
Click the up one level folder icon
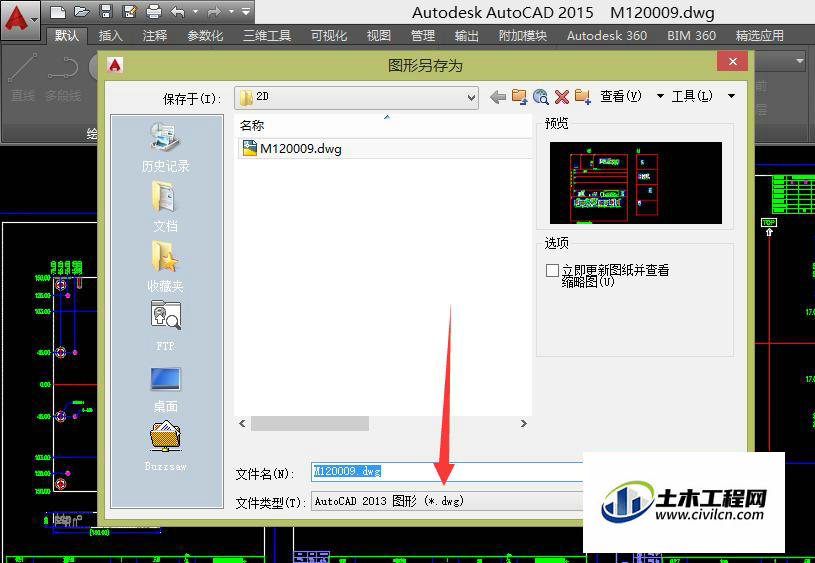(x=519, y=97)
